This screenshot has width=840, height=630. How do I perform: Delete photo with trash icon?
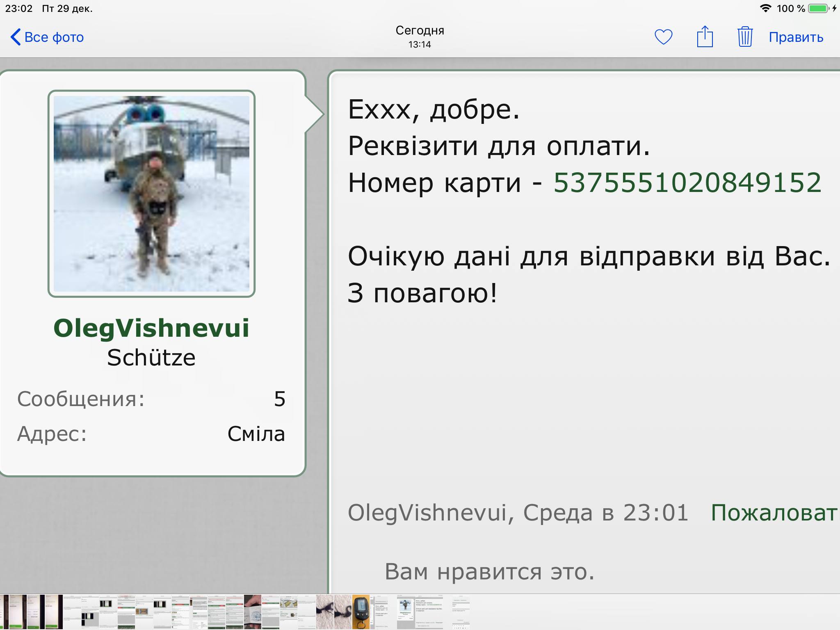(745, 37)
